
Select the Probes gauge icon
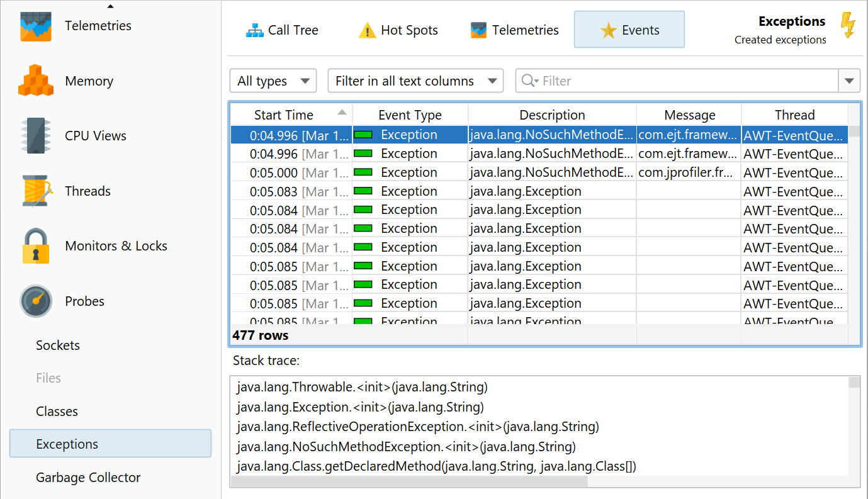pyautogui.click(x=35, y=301)
